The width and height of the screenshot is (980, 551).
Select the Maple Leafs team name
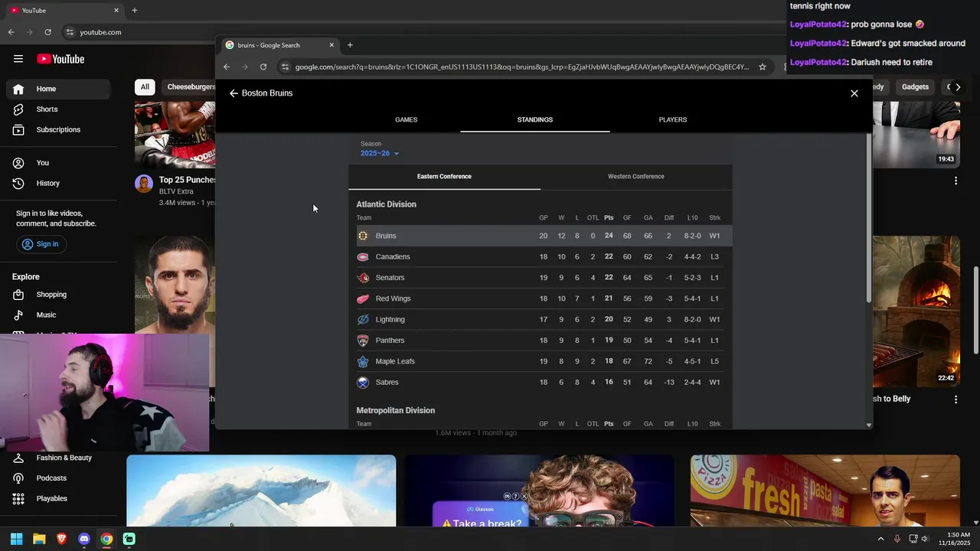395,361
